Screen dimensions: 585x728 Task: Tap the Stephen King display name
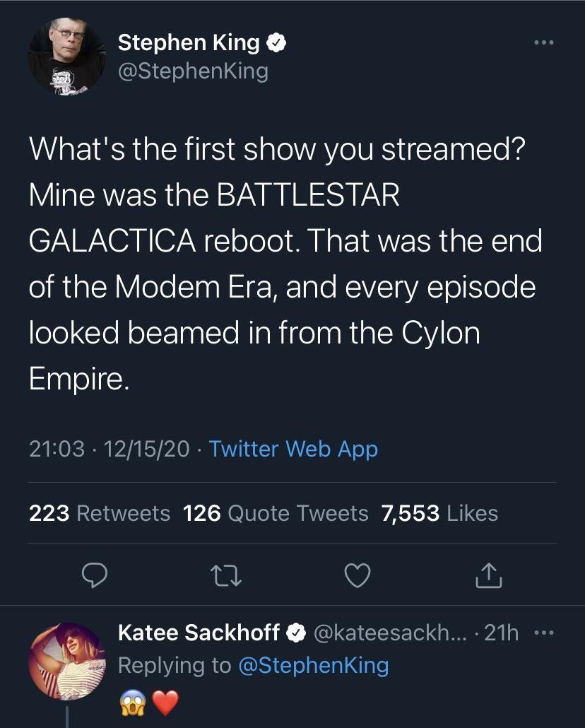coord(189,44)
